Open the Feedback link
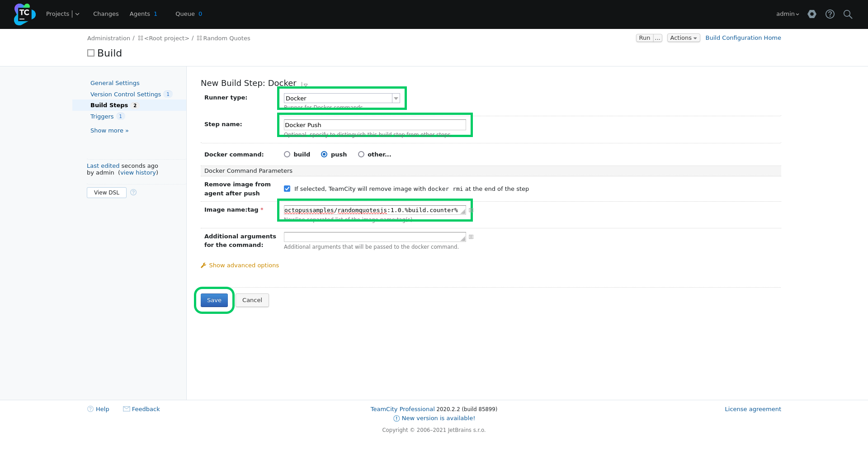The width and height of the screenshot is (868, 450). (146, 409)
